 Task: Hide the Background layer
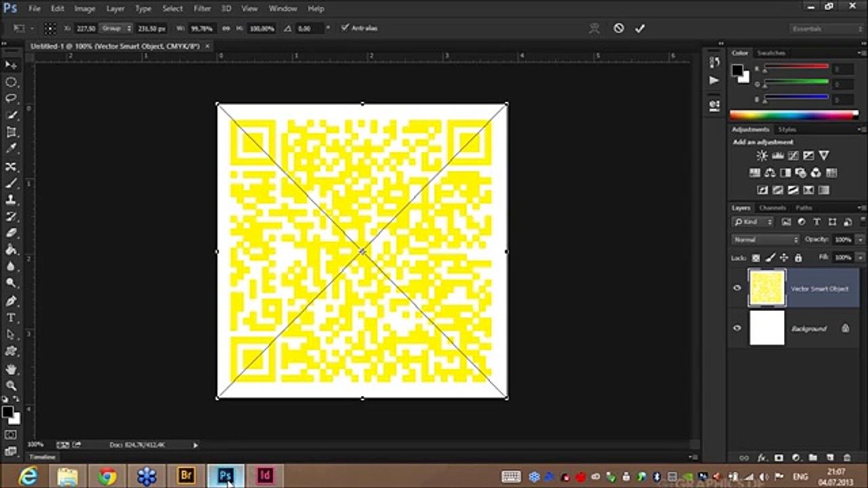[737, 328]
